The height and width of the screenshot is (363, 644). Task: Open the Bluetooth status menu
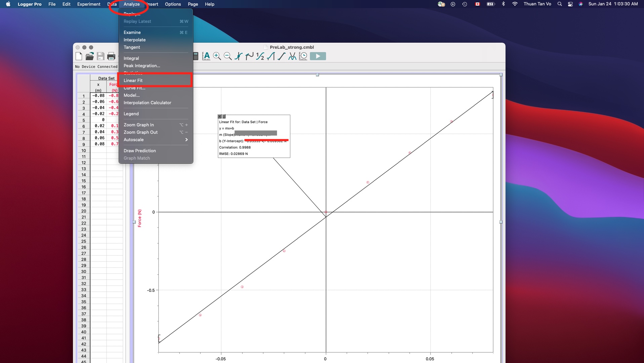click(503, 4)
